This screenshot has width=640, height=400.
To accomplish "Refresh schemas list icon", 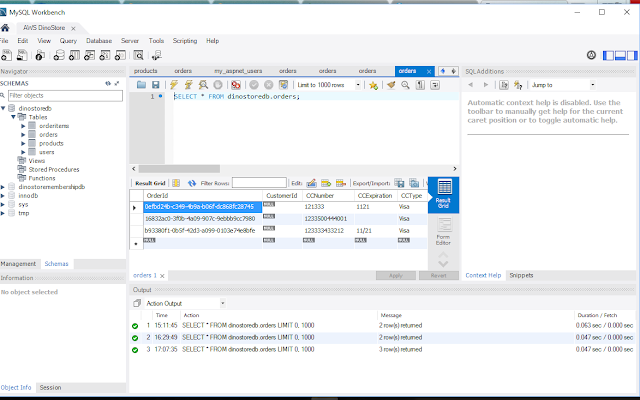I will (x=108, y=83).
